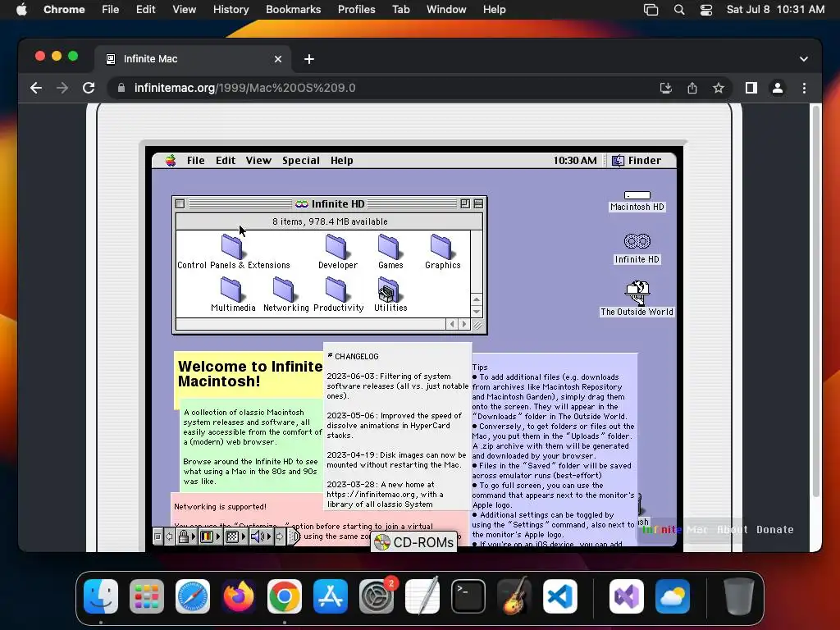This screenshot has height=630, width=840.
Task: Open the classic Apple menu
Action: tap(171, 161)
